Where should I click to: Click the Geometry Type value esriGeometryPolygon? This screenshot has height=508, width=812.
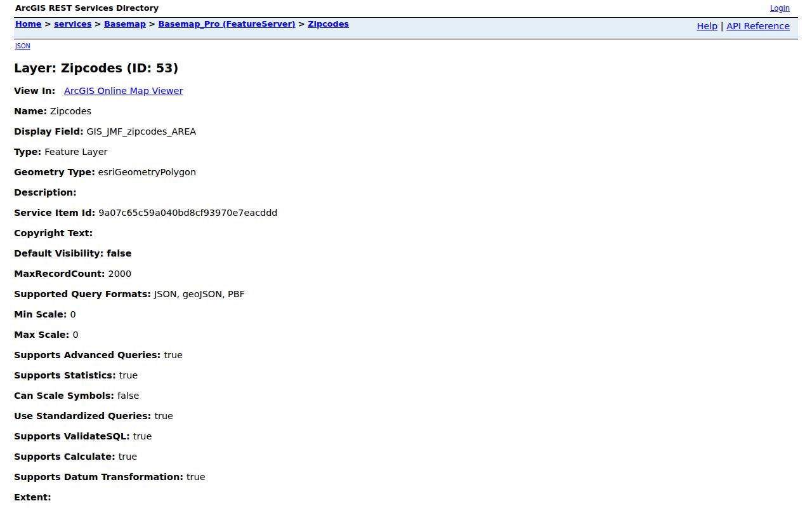click(x=147, y=172)
